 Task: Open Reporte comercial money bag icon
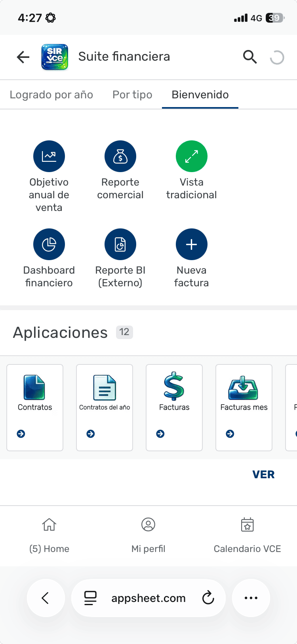coord(120,156)
